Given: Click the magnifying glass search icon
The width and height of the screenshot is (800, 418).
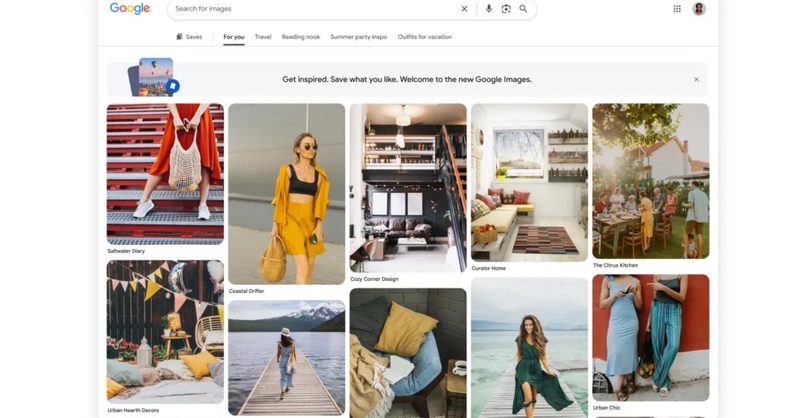Looking at the screenshot, I should tap(523, 9).
